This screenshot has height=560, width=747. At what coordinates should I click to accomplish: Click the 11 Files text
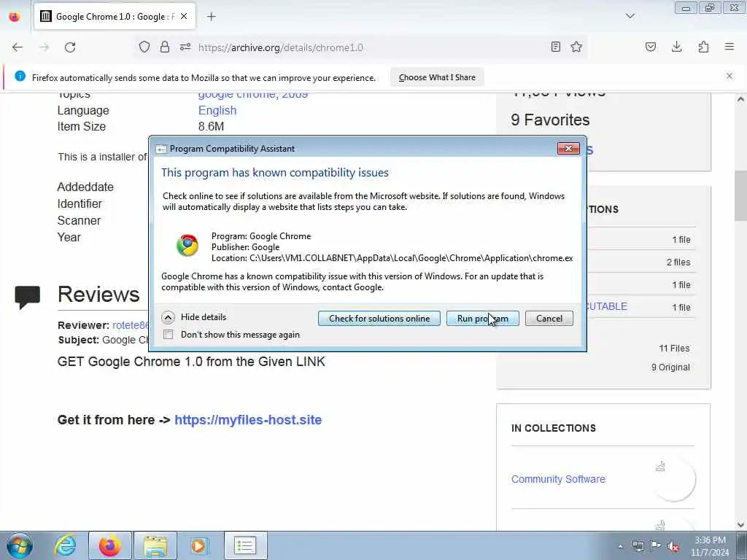click(674, 348)
